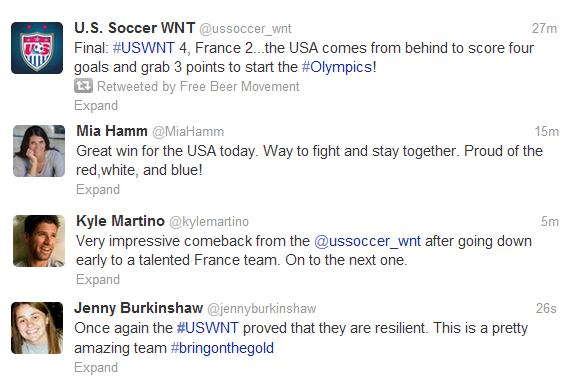Open the 27m timestamp of first tweet
582x379 pixels.
544,29
